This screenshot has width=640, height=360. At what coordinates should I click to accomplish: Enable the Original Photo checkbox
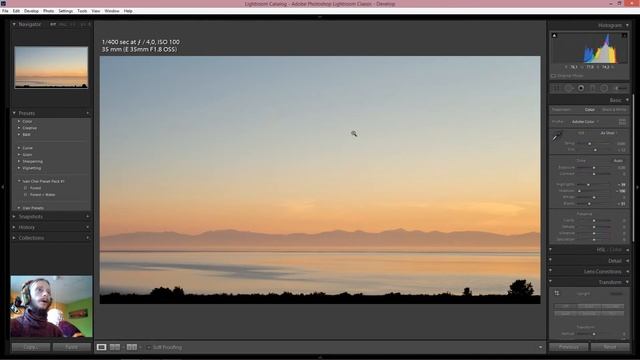click(x=553, y=76)
